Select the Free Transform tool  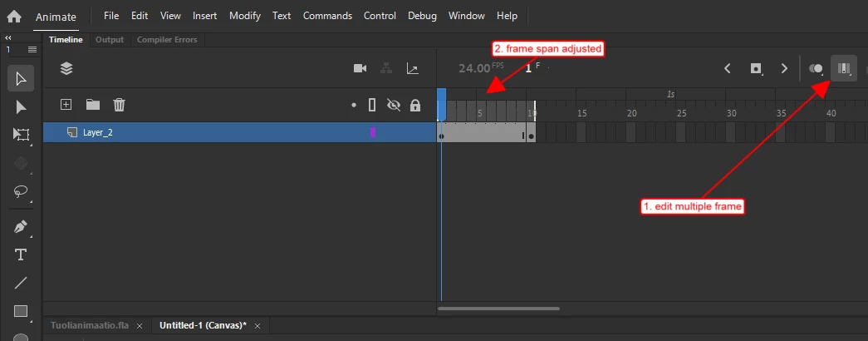(x=21, y=134)
